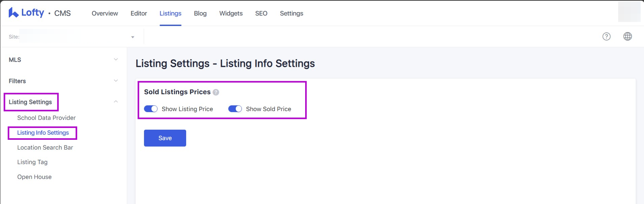Expand the Filters section chevron
Image resolution: width=644 pixels, height=204 pixels.
[116, 81]
